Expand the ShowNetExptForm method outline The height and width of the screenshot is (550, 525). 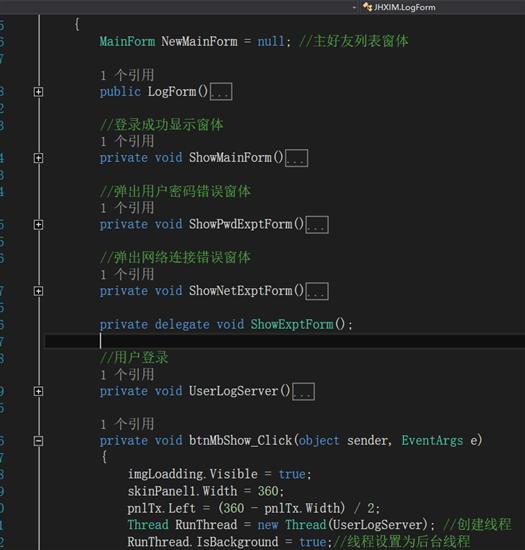38,291
